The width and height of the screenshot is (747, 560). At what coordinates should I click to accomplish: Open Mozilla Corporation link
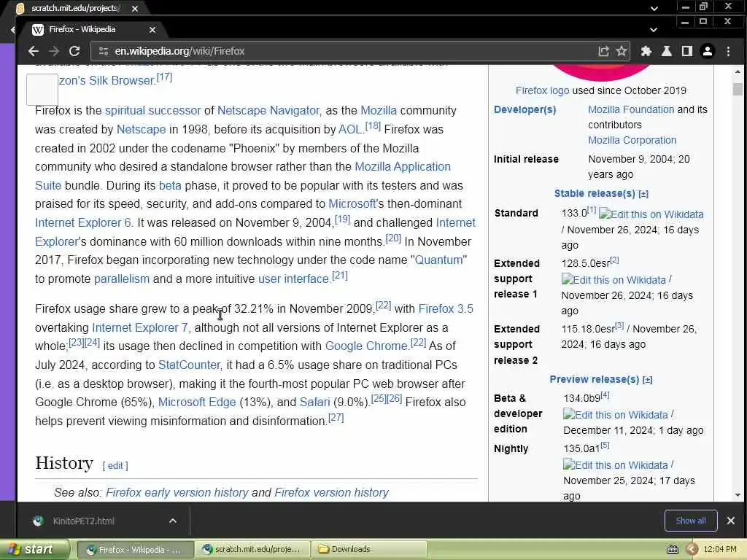point(632,141)
